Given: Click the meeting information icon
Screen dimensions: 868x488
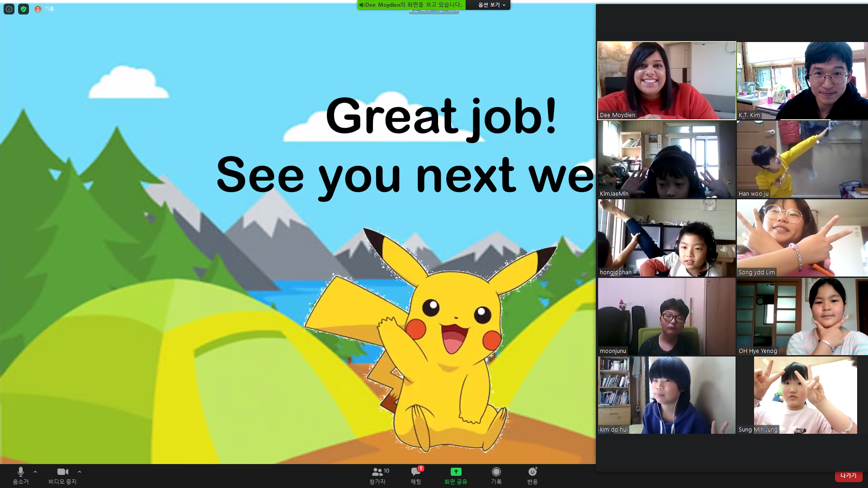Looking at the screenshot, I should 9,9.
